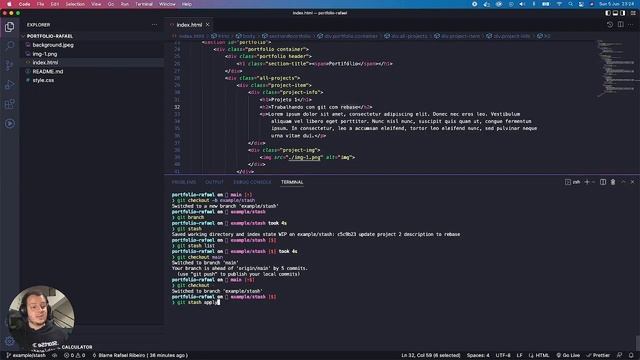Viewport: 640px width, 360px height.
Task: Change end of line sequence LF
Action: coord(519,356)
